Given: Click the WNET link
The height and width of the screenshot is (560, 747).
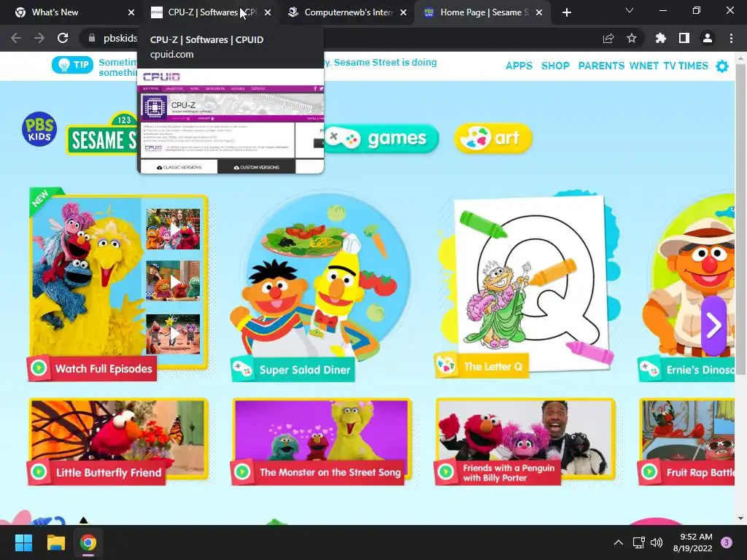Looking at the screenshot, I should pyautogui.click(x=643, y=66).
